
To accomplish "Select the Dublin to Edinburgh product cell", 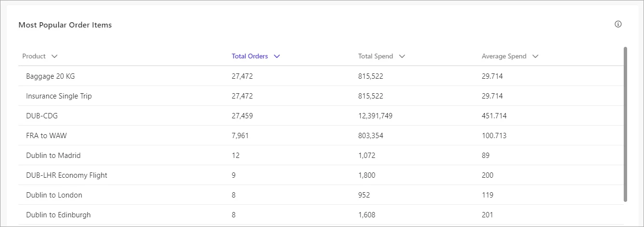I will coord(58,215).
